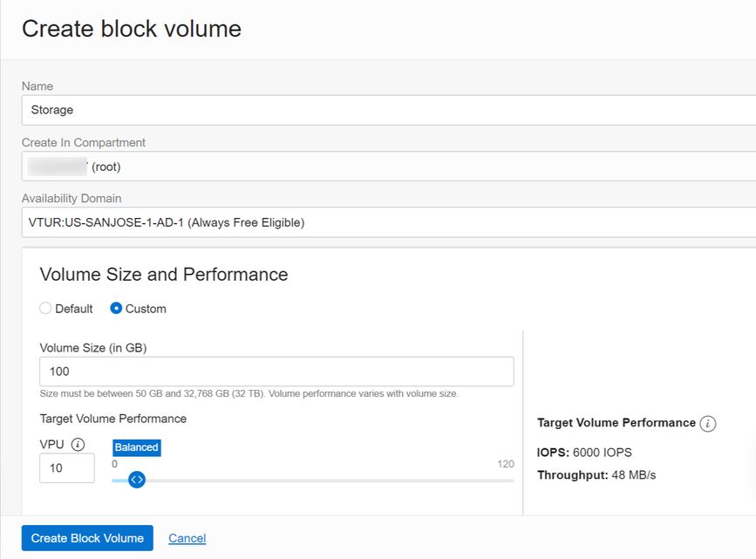Click the VPU value field showing 10
Image resolution: width=756 pixels, height=559 pixels.
(x=67, y=467)
